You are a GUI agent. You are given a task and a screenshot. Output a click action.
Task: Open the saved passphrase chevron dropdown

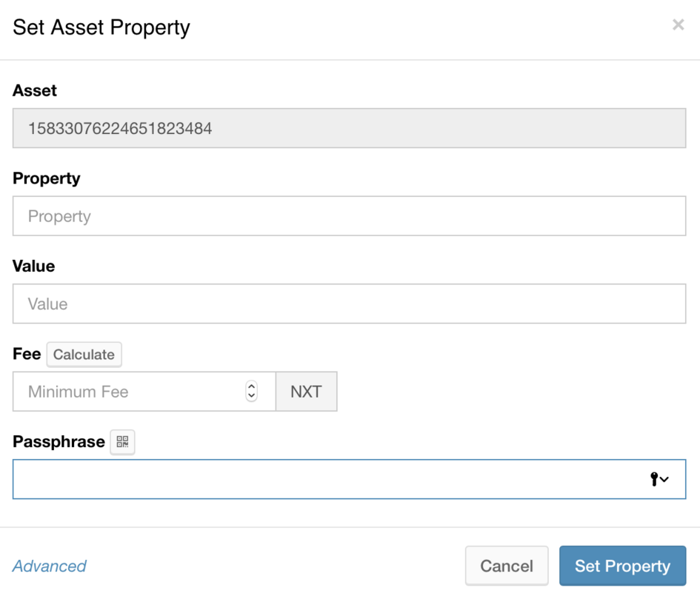pos(664,480)
